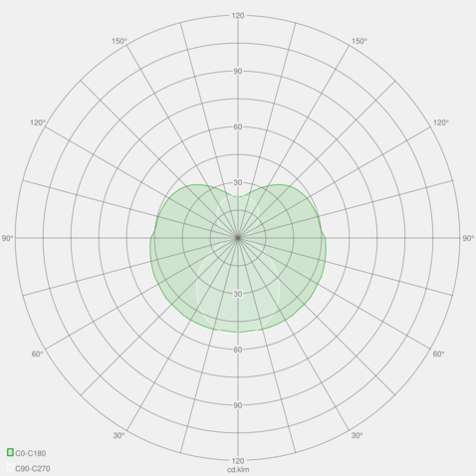Click the 30 scale label near curve dip
The width and height of the screenshot is (476, 476).
point(238,182)
